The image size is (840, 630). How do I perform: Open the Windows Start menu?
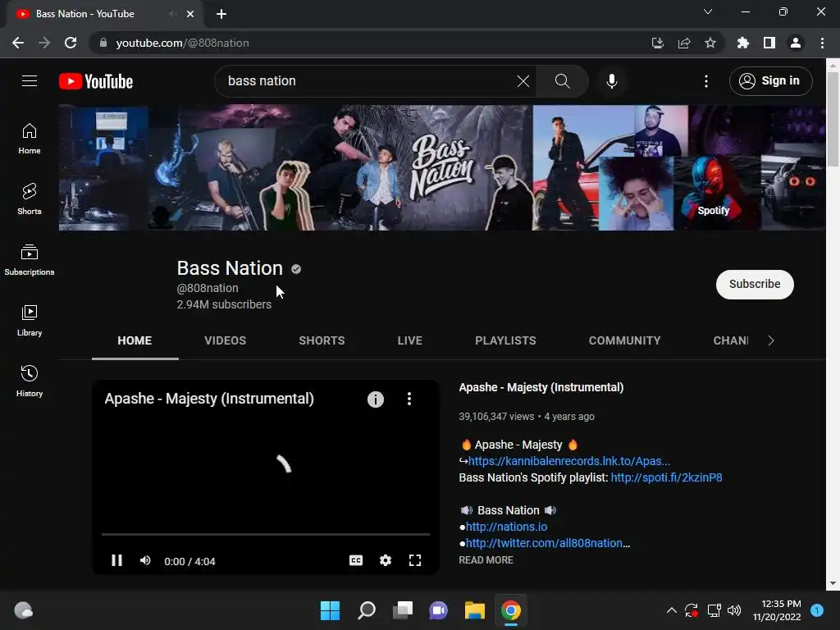click(x=330, y=610)
